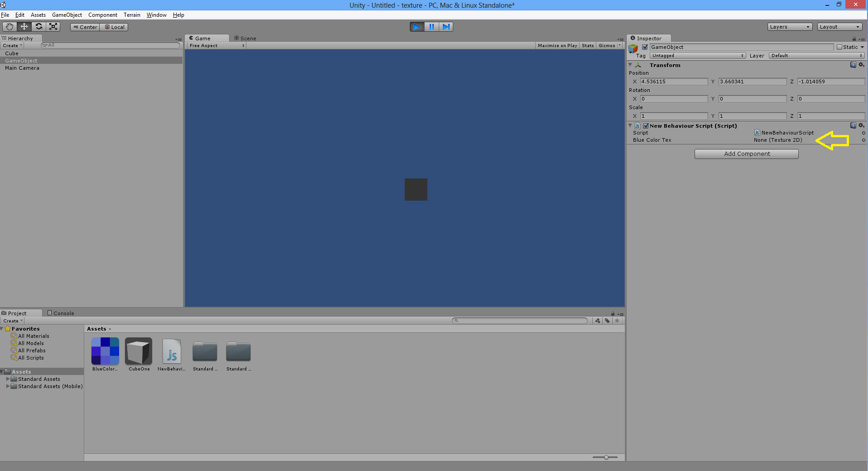This screenshot has width=868, height=471.
Task: Open the File menu
Action: (5, 15)
